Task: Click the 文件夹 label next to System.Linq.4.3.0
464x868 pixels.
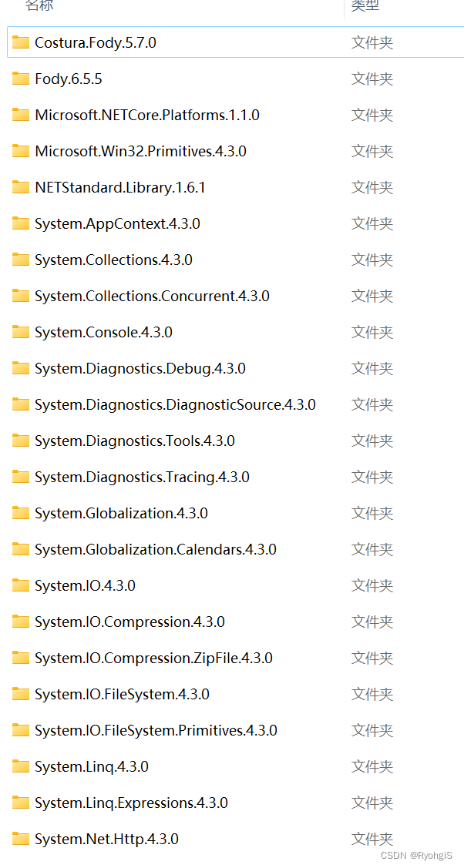Action: point(372,766)
